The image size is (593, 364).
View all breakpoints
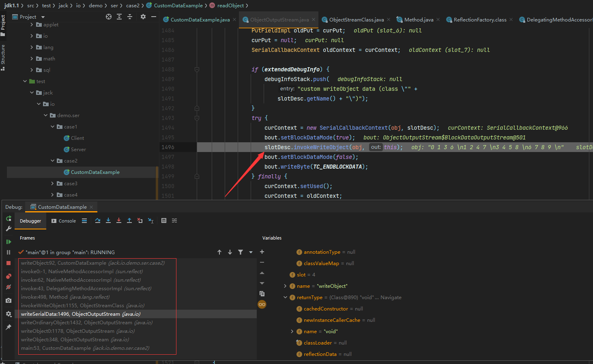coord(9,276)
